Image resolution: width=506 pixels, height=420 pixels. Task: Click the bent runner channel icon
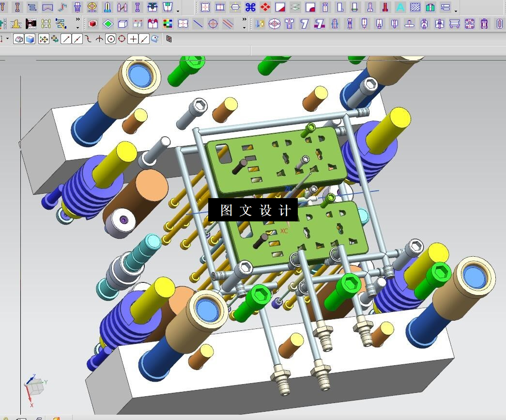coord(62,7)
